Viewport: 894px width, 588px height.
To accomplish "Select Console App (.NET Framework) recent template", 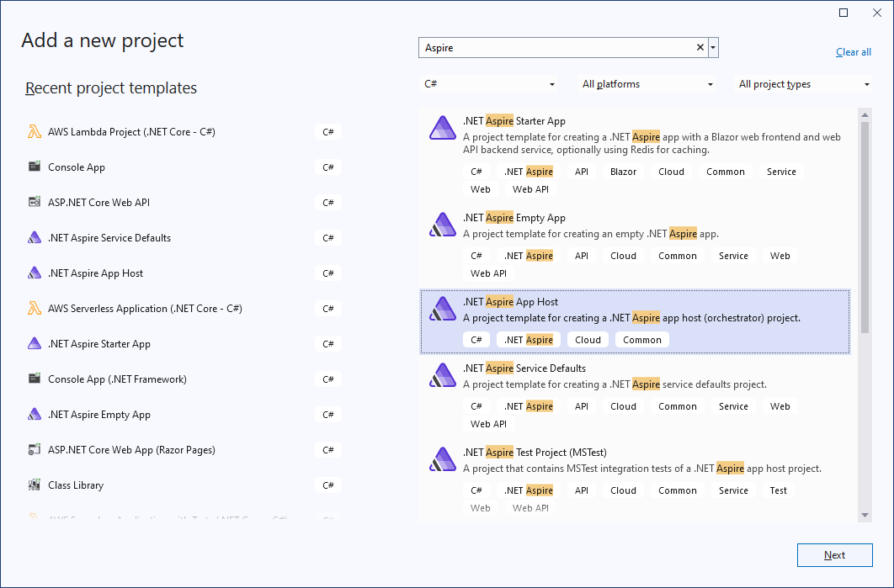I will click(117, 379).
